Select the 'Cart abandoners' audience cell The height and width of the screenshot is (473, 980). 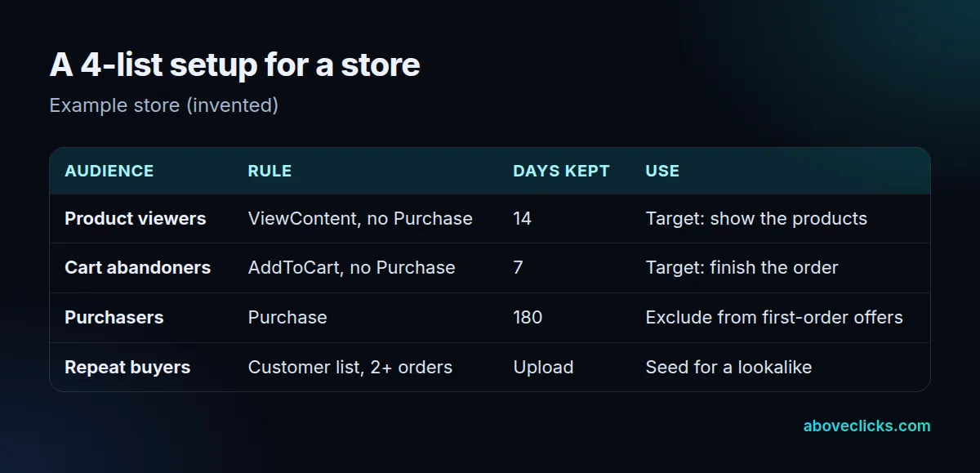tap(138, 268)
